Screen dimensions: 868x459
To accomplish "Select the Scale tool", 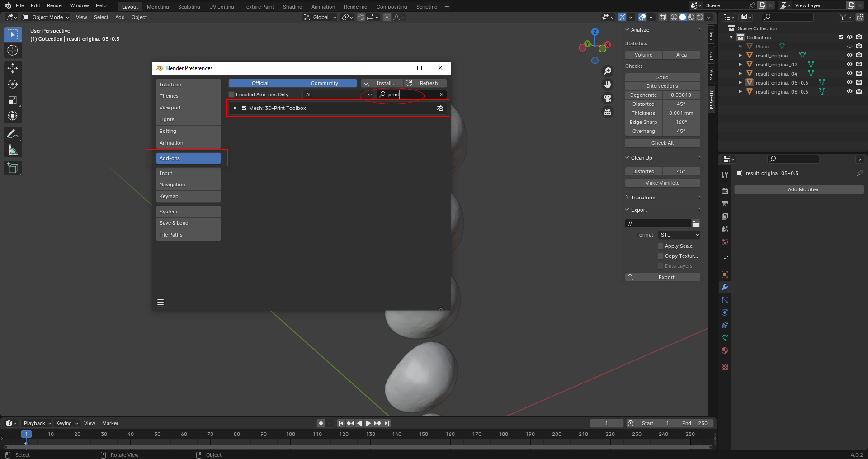I will (x=13, y=100).
